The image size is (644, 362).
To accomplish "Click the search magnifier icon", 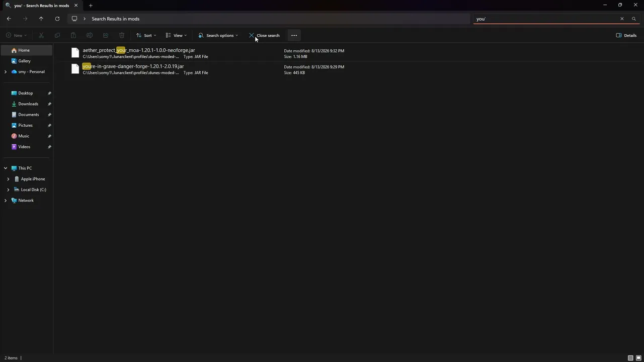I will 634,19.
